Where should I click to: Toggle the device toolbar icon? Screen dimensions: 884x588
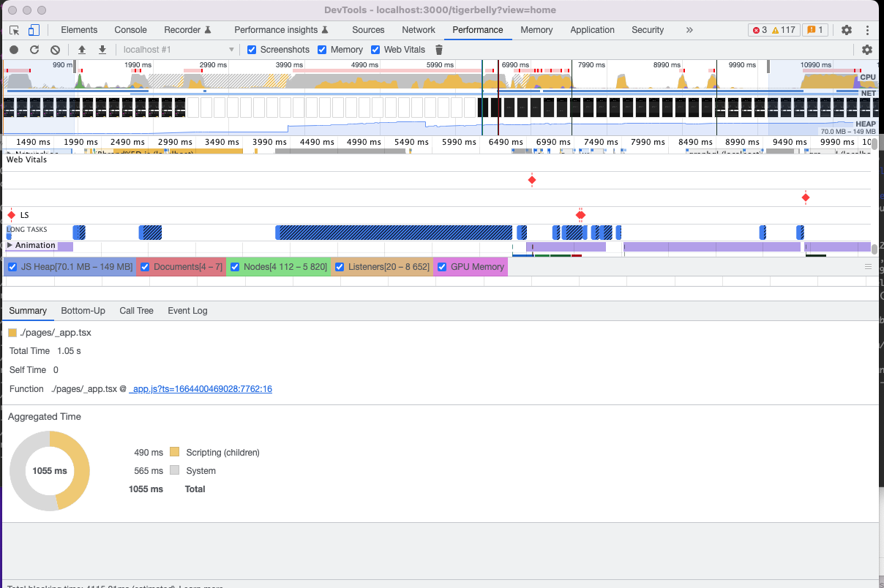point(34,30)
